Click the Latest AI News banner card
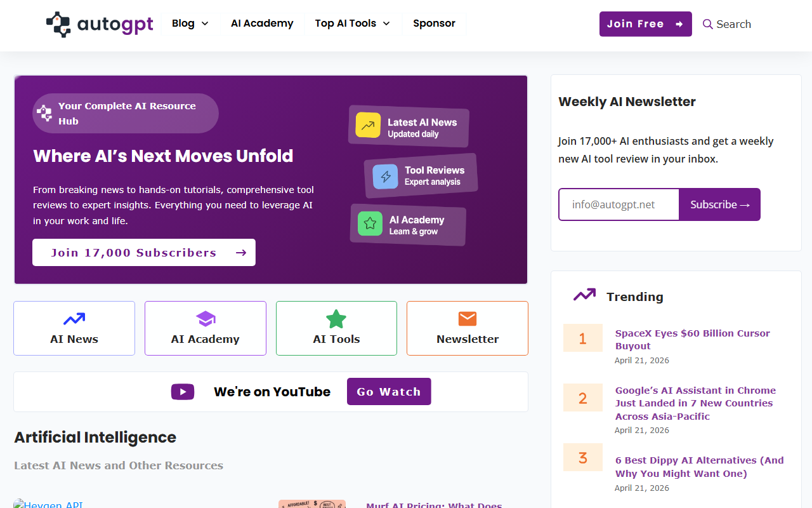812x508 pixels. (409, 126)
